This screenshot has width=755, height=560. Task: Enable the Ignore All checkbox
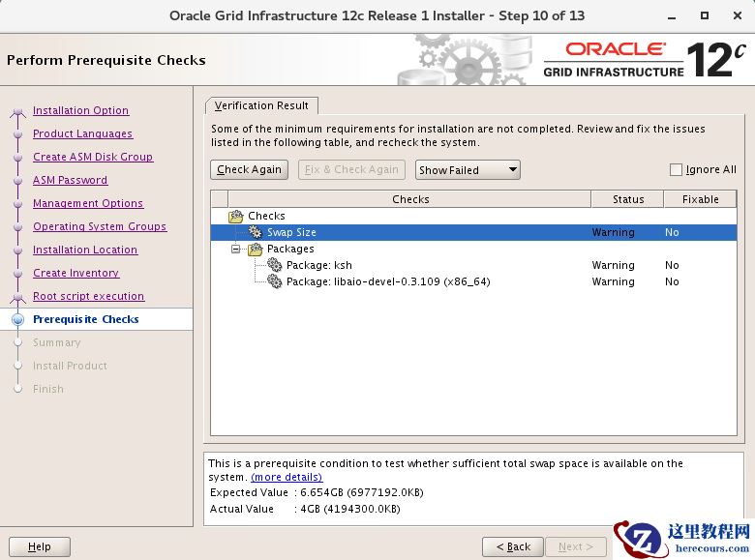coord(676,170)
